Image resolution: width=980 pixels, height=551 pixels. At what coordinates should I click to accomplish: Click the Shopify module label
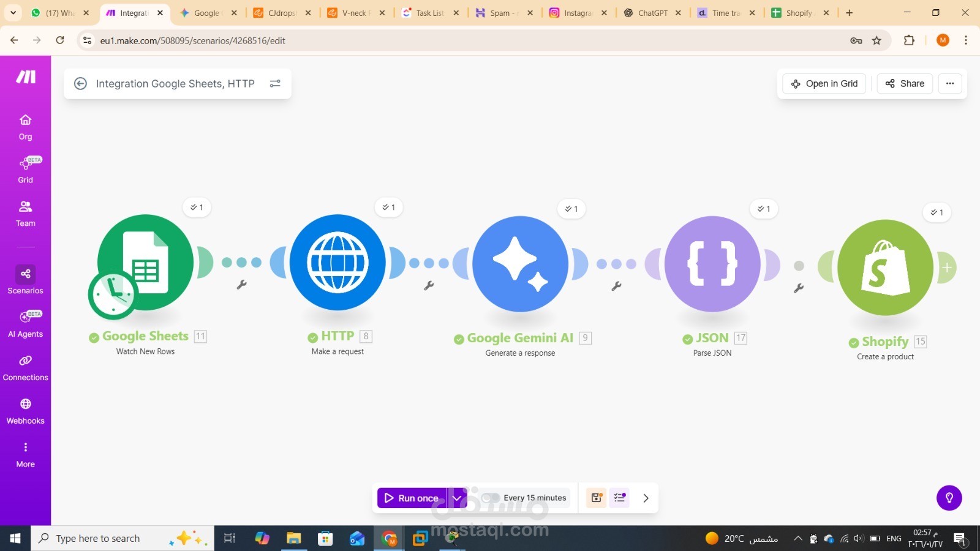(885, 342)
